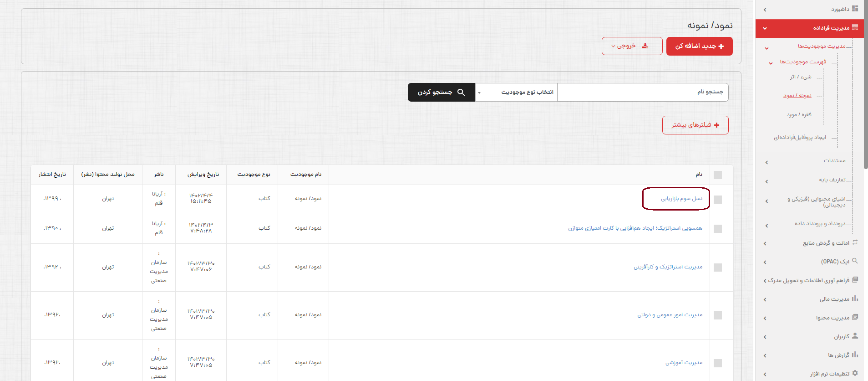Open the خروجی export dropdown
The image size is (868, 381).
632,46
